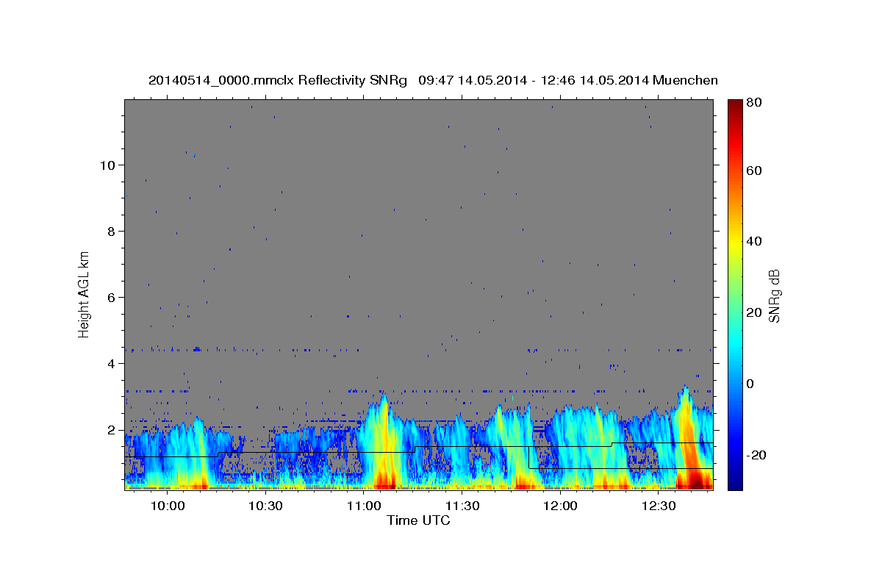Click the plot title text
Image resolution: width=882 pixels, height=588 pixels.
tap(433, 80)
